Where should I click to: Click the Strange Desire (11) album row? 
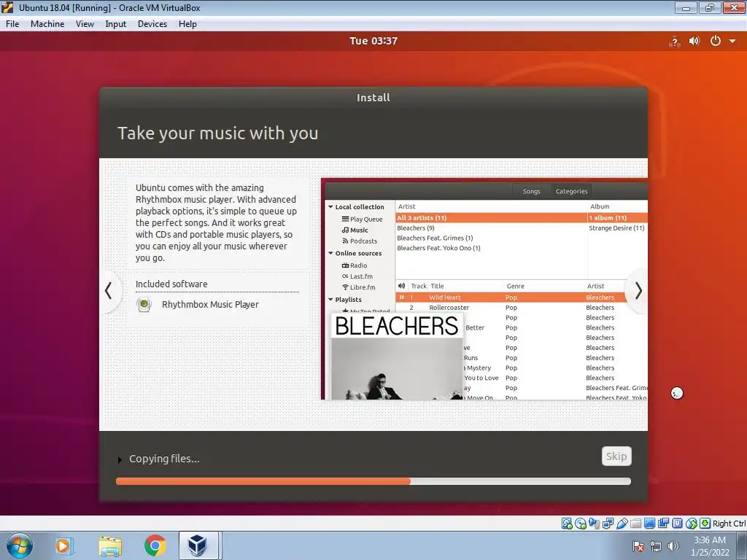(x=617, y=228)
